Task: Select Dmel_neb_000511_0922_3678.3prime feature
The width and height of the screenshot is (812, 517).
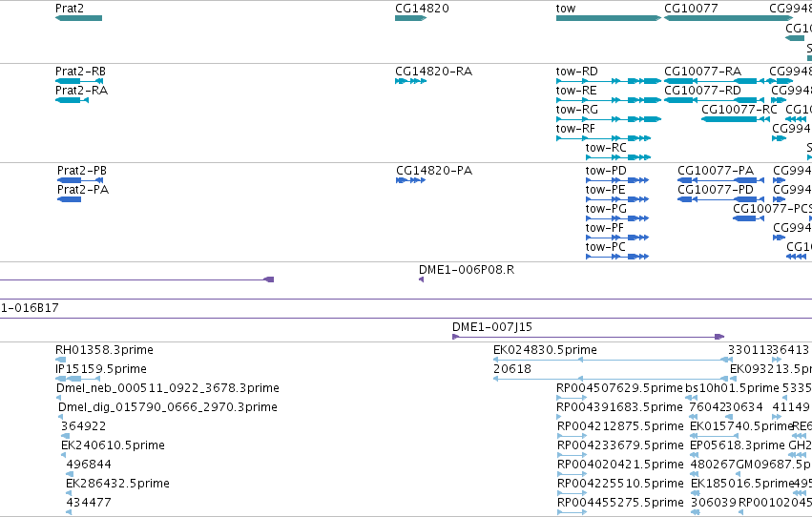Action: point(58,398)
